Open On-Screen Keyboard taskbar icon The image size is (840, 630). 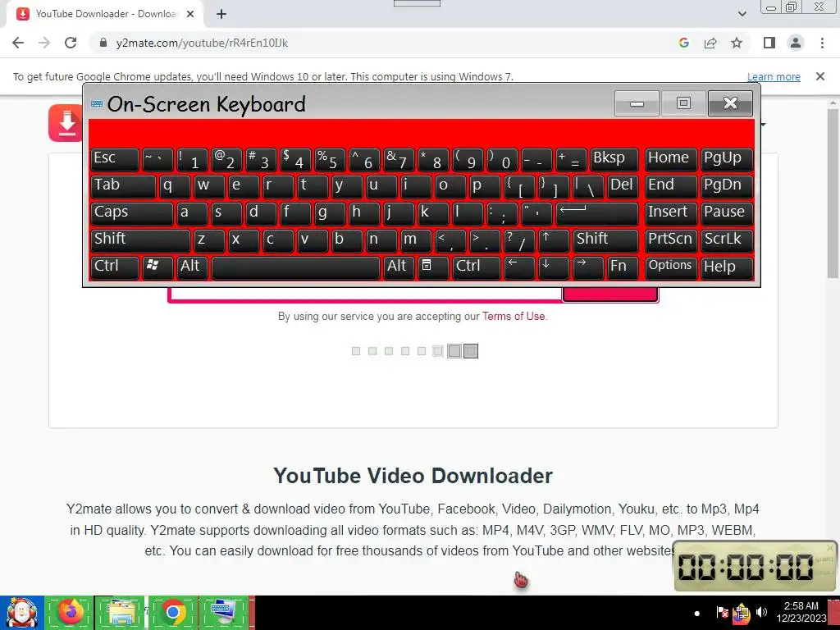(223, 612)
